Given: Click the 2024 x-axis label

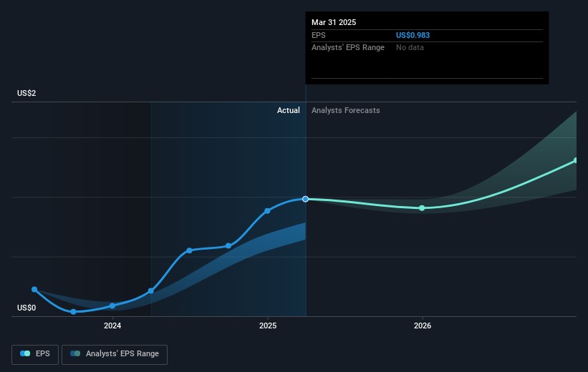Looking at the screenshot, I should point(112,326).
